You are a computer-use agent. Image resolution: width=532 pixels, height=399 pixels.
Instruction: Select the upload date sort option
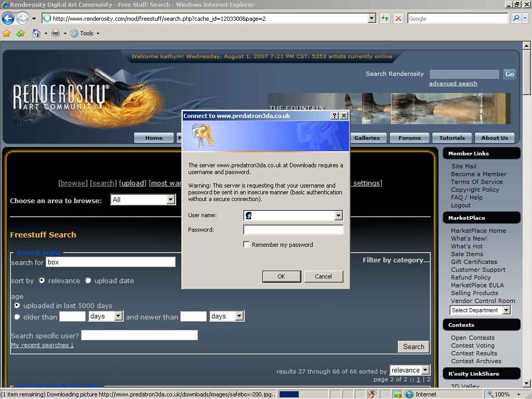click(x=88, y=281)
